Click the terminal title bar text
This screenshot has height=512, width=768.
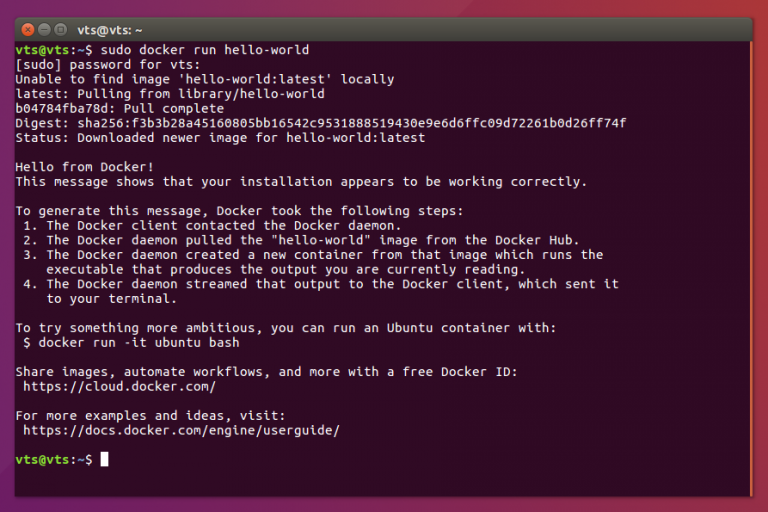click(x=110, y=30)
